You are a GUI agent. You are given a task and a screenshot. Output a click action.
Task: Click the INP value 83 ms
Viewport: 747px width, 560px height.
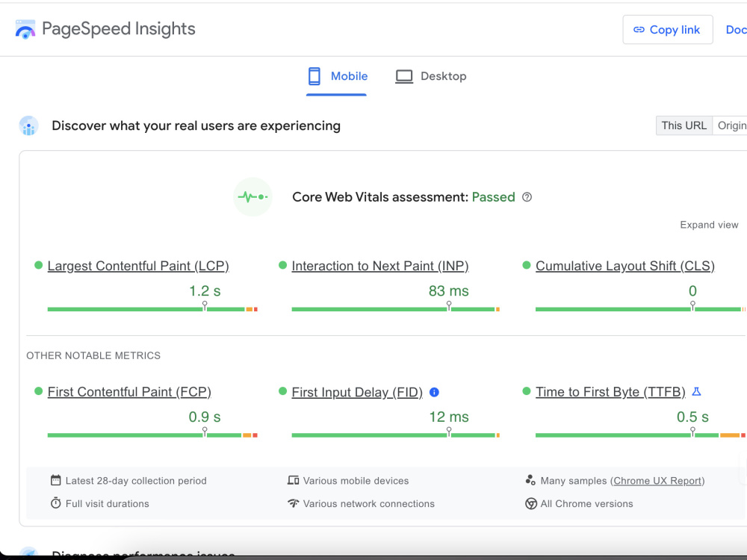pos(449,291)
